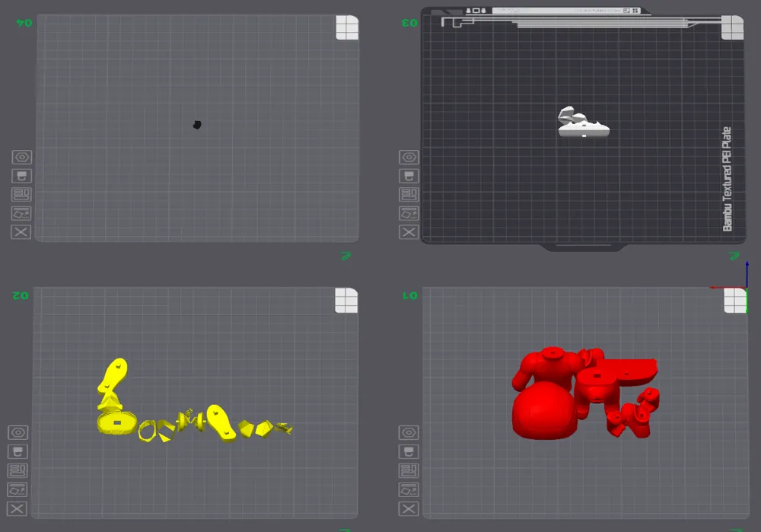Toggle the lock icon on plate 03
Viewport: 761px width, 532px height.
tap(409, 176)
